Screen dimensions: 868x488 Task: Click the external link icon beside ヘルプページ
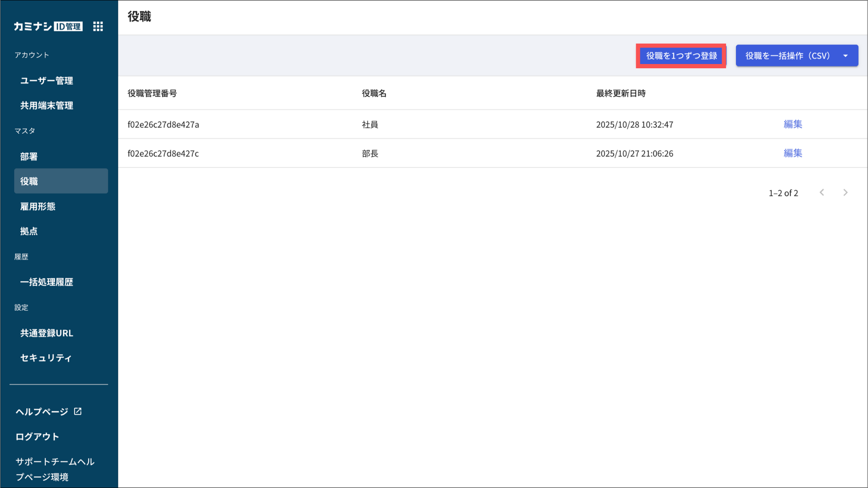tap(78, 411)
